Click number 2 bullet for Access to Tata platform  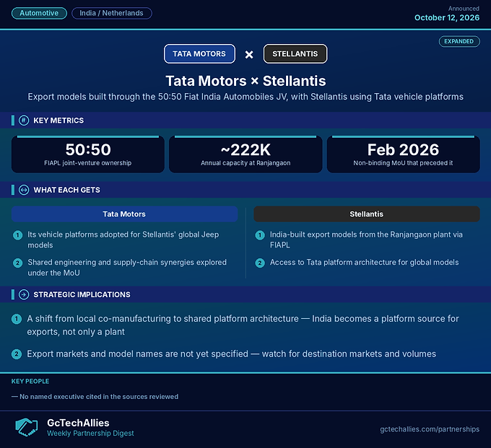click(260, 263)
